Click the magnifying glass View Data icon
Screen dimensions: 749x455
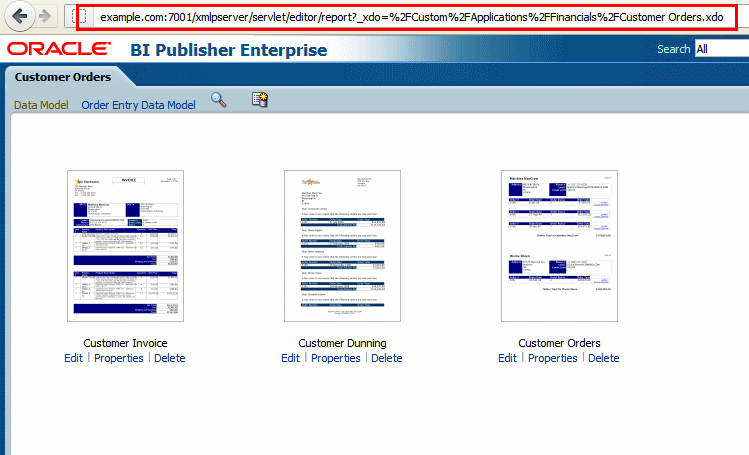(219, 100)
